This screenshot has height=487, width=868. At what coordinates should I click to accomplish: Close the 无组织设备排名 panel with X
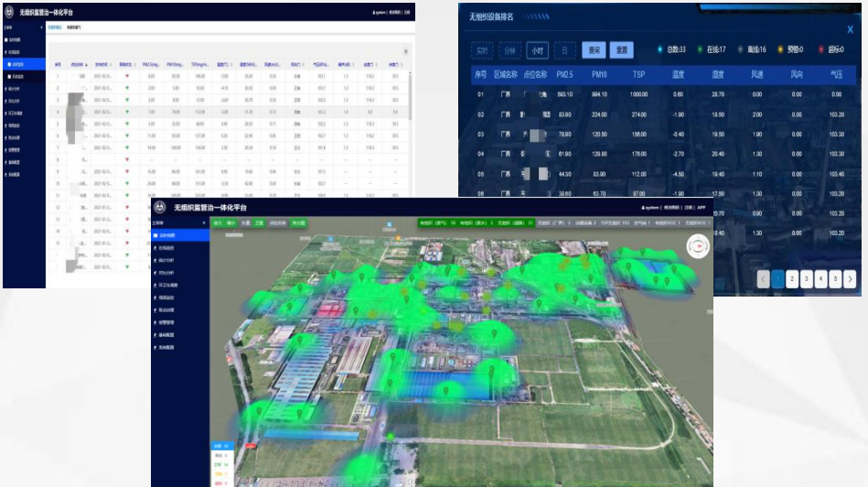click(850, 30)
